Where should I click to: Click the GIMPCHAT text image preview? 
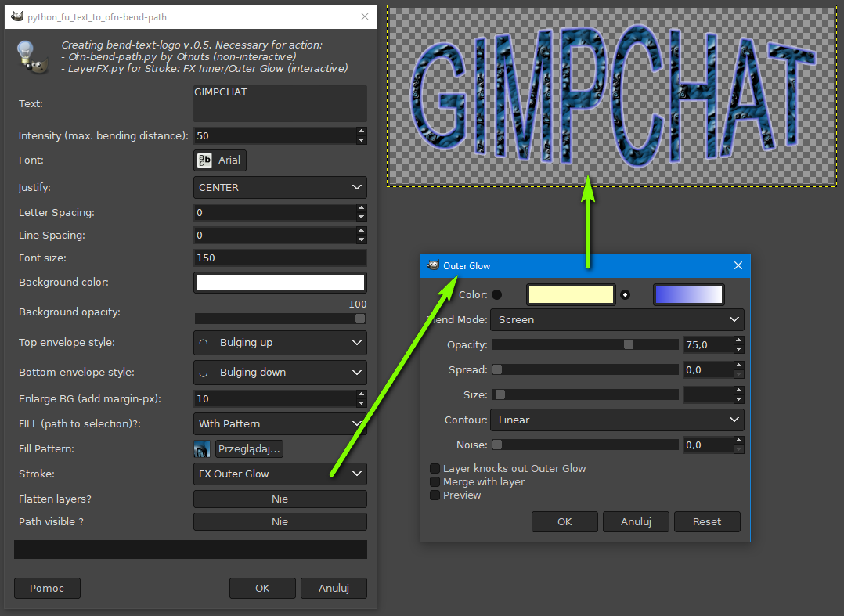pyautogui.click(x=611, y=95)
